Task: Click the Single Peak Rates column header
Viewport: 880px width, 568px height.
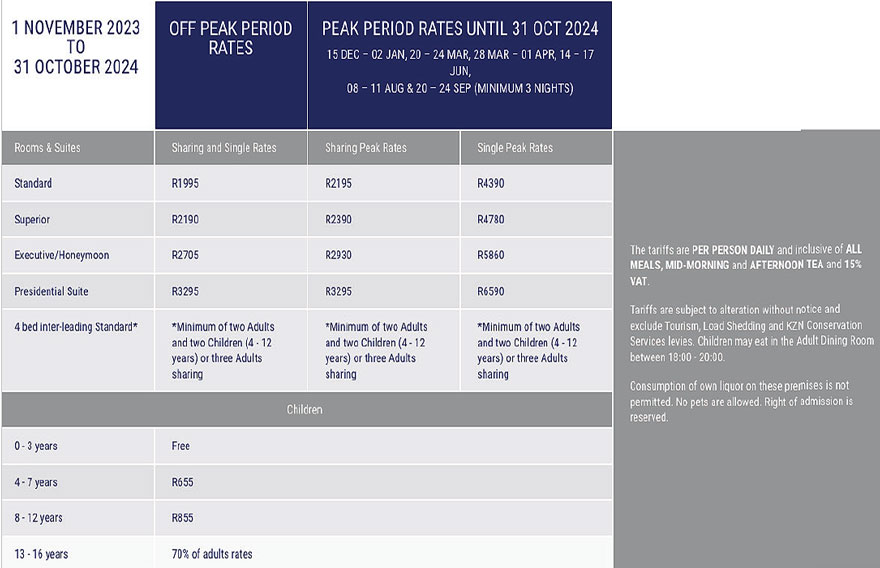Action: pos(515,148)
